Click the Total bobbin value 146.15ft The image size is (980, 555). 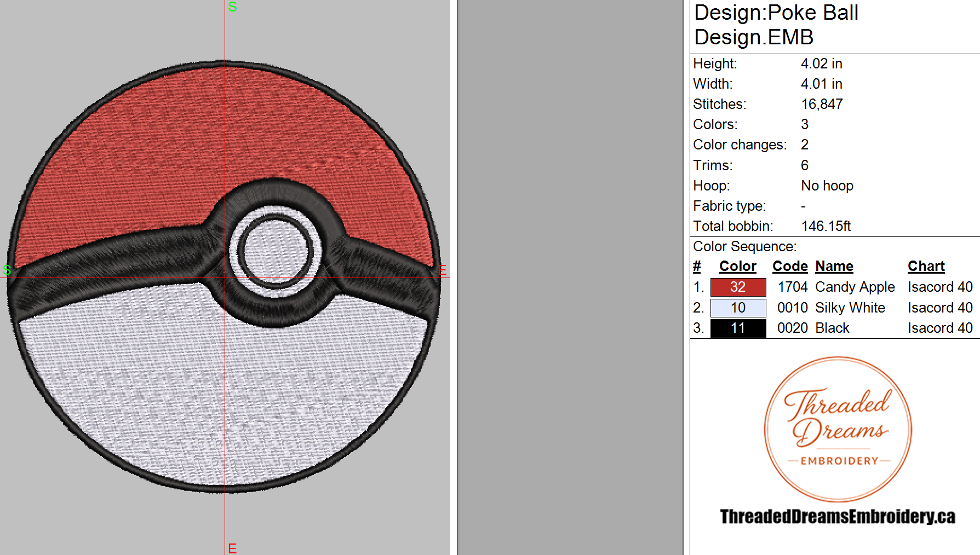[826, 226]
